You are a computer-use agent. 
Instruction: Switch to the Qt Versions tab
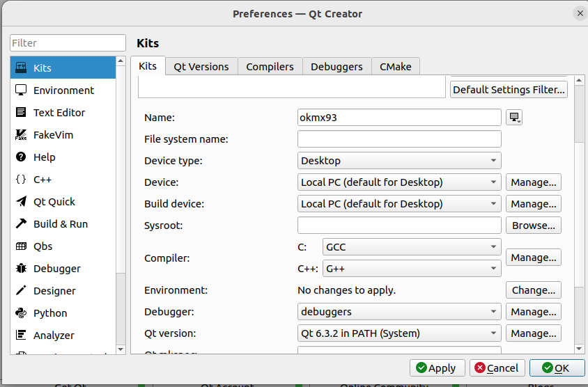pyautogui.click(x=201, y=67)
